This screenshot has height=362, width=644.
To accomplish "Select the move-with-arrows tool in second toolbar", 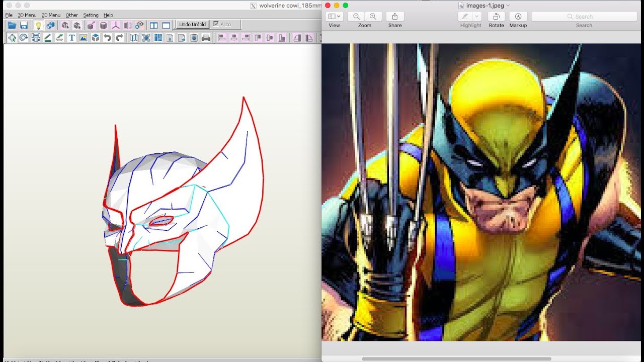I will tap(12, 38).
